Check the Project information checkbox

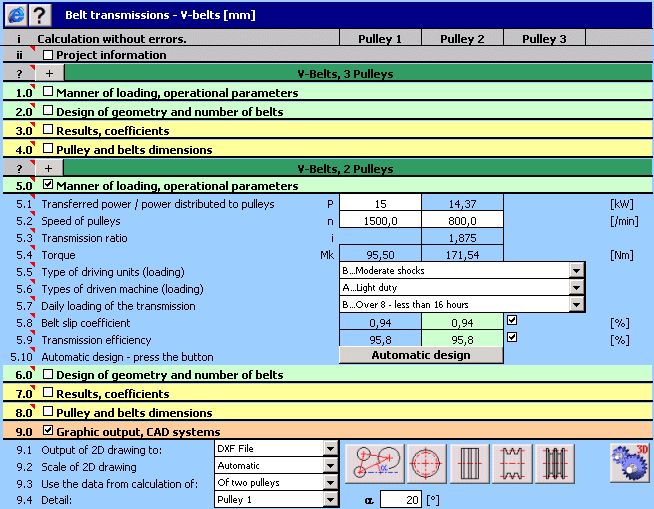tap(48, 55)
